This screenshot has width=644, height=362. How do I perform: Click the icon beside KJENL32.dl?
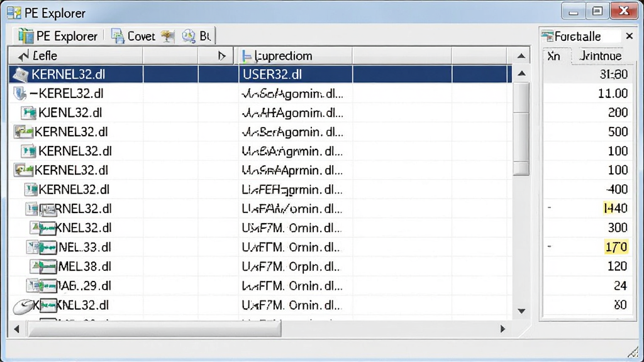click(28, 113)
